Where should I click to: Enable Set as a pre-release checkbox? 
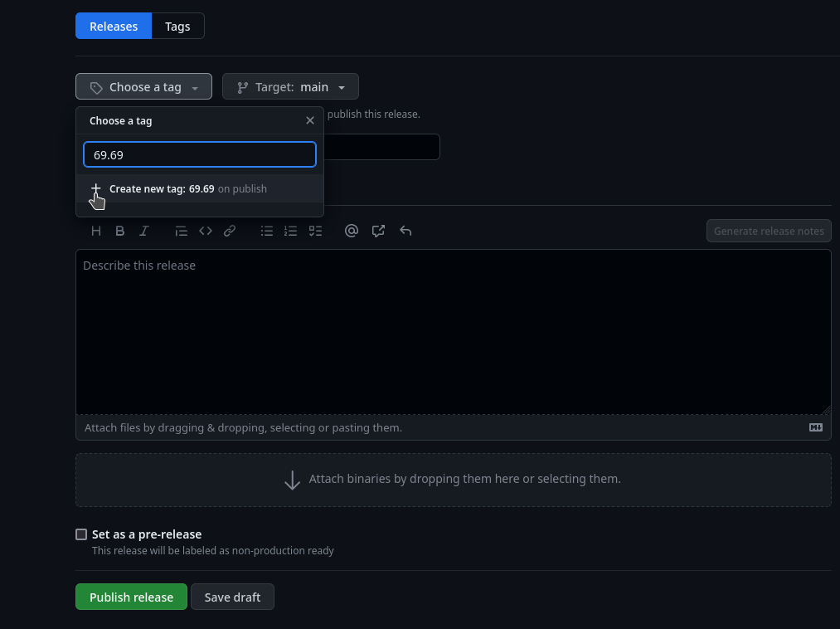tap(81, 534)
